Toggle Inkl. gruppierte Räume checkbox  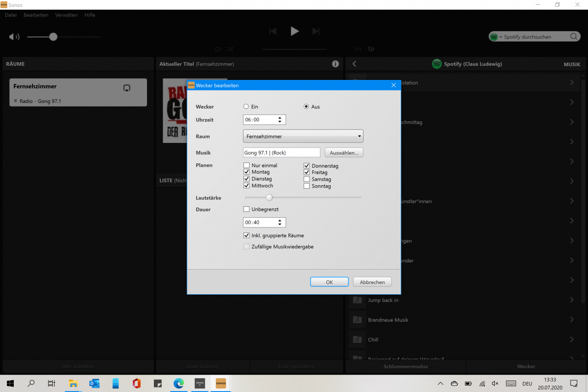247,235
